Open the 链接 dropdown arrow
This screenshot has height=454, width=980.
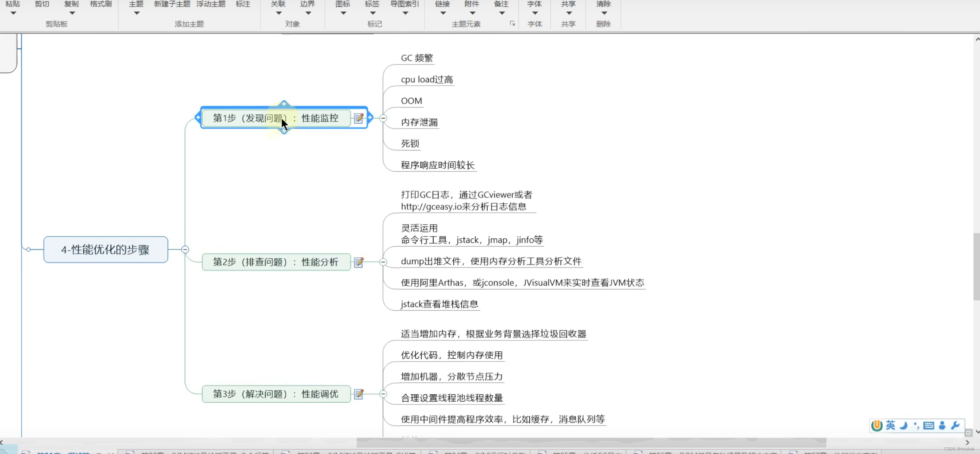tap(443, 13)
